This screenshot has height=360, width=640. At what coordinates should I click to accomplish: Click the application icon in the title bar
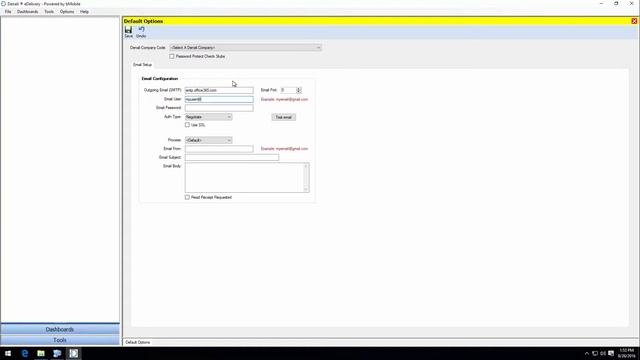click(x=3, y=4)
